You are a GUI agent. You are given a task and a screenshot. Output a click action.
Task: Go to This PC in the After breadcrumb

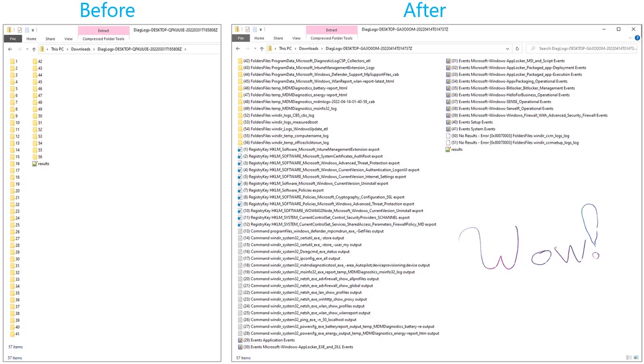[x=286, y=48]
